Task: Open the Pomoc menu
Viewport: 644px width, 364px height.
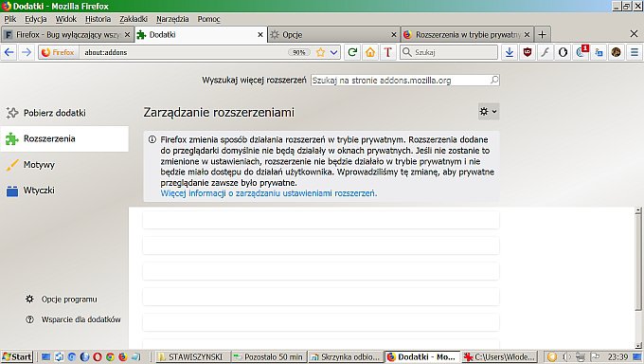Action: (208, 19)
